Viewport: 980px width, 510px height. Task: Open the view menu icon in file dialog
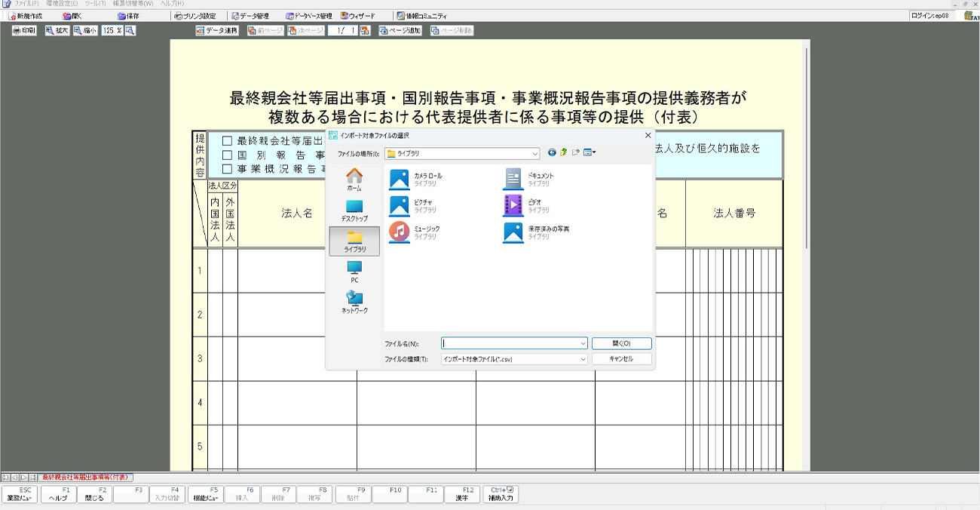[x=589, y=152]
